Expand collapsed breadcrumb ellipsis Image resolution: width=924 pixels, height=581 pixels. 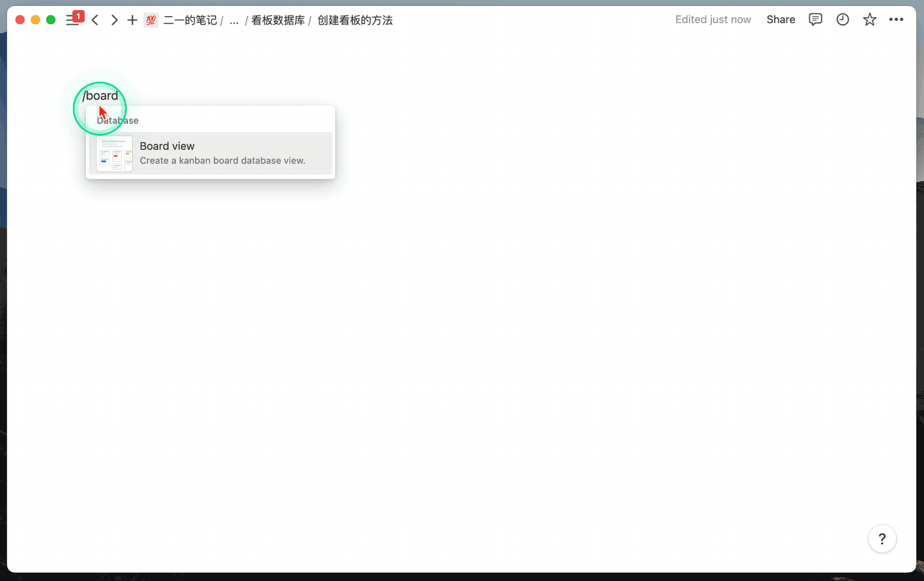(234, 21)
